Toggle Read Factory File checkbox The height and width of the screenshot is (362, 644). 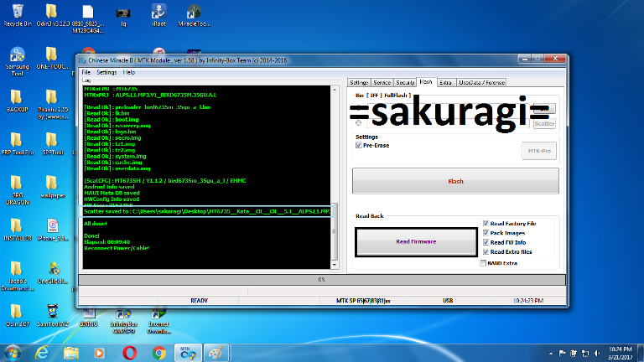tap(486, 223)
